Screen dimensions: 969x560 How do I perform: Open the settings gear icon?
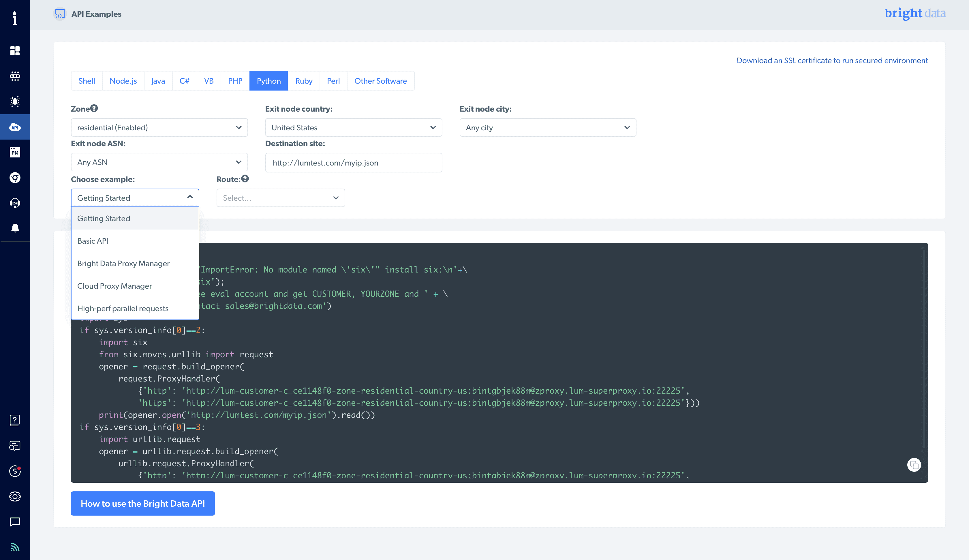[15, 496]
